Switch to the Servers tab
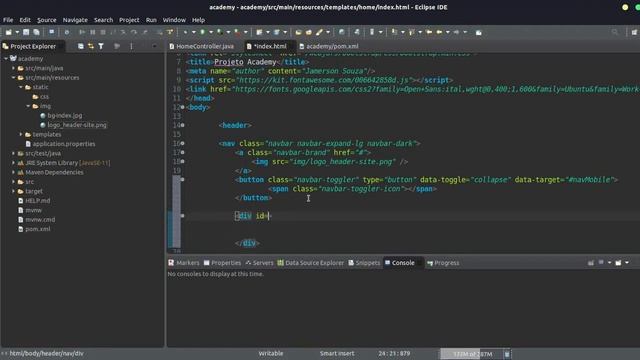 [x=259, y=263]
